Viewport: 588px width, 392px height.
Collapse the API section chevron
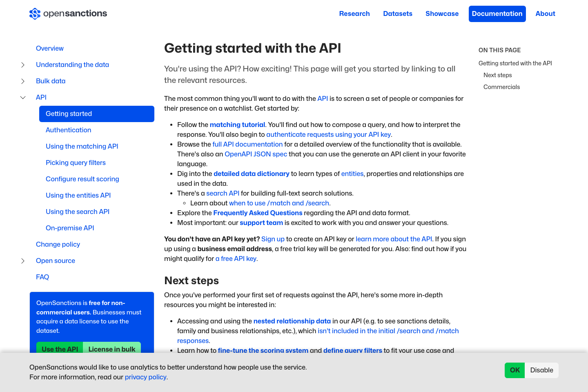[22, 97]
